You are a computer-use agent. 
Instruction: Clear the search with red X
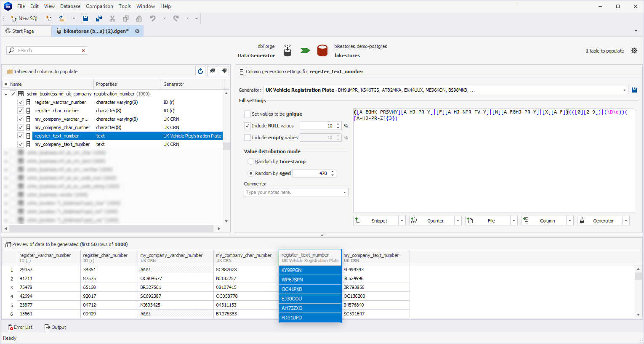[x=83, y=50]
